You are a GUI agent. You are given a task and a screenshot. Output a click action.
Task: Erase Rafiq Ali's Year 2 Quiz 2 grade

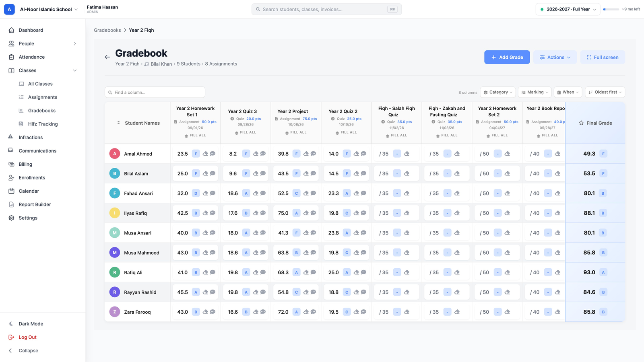(x=356, y=272)
